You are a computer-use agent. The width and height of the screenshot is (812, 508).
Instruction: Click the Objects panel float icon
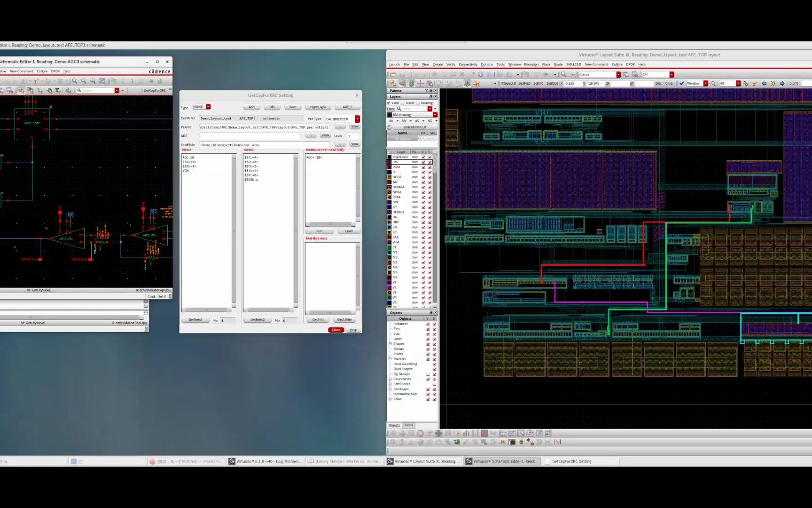click(x=431, y=312)
